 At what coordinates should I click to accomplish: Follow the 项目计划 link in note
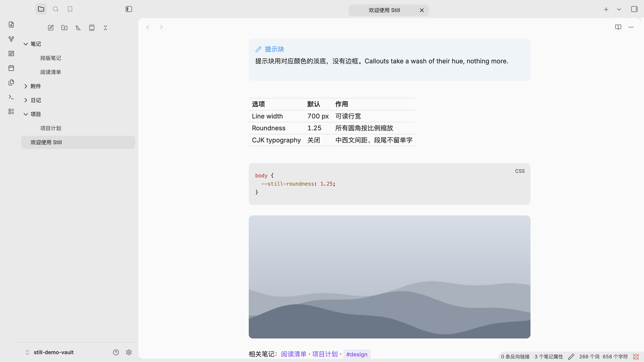325,354
